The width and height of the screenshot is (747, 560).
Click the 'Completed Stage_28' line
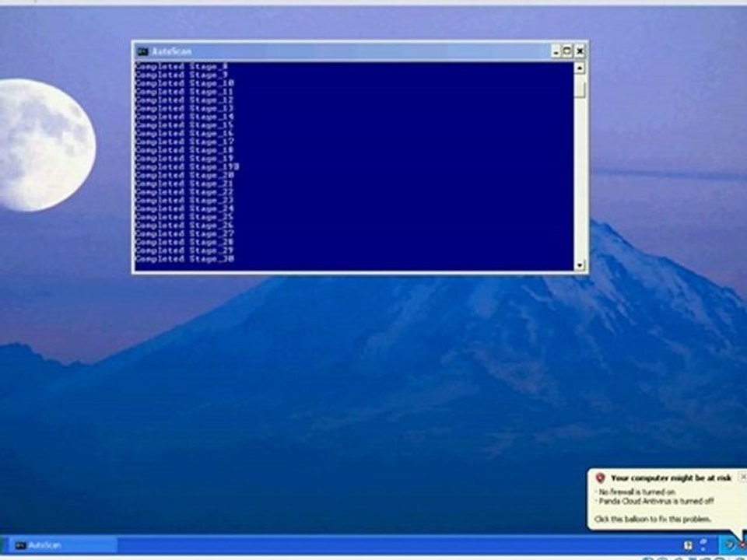click(x=184, y=243)
